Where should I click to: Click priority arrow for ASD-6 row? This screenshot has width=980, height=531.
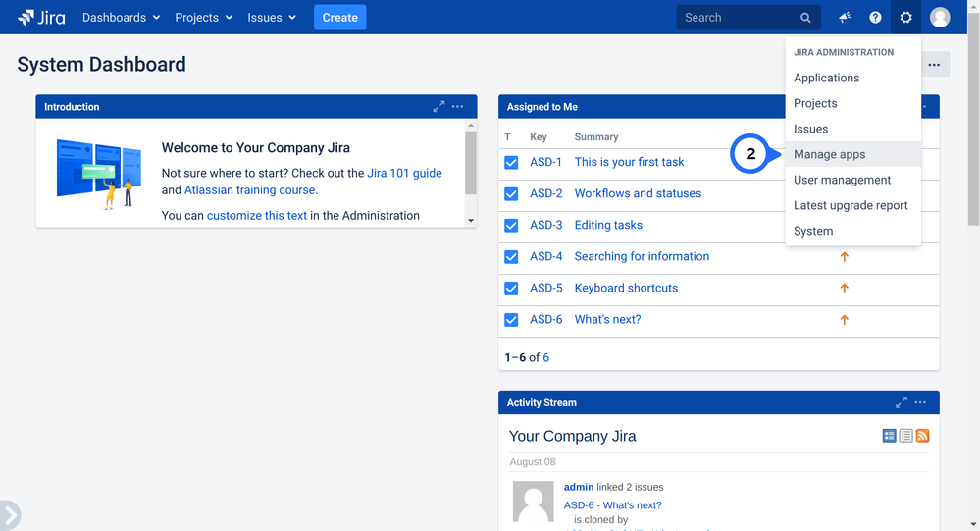845,320
